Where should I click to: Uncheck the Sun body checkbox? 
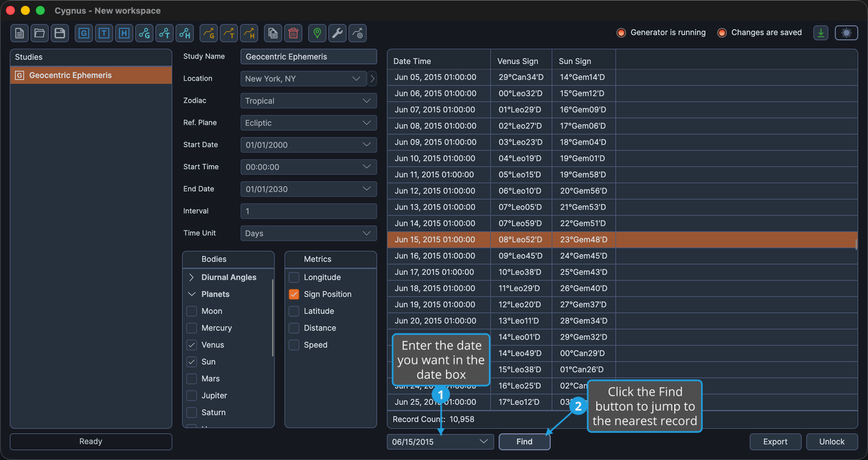tap(192, 362)
